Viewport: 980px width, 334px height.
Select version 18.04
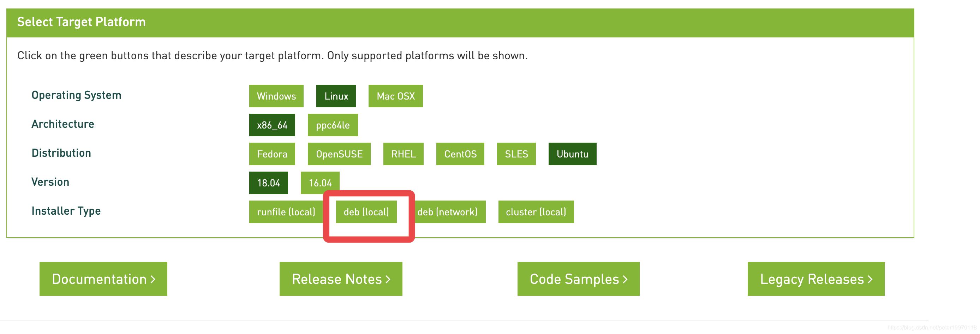tap(269, 183)
